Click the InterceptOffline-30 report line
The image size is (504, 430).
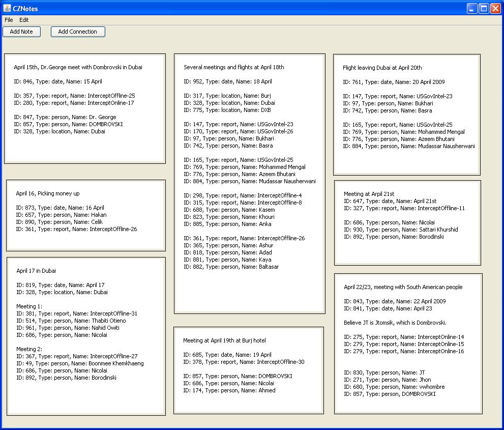click(244, 362)
